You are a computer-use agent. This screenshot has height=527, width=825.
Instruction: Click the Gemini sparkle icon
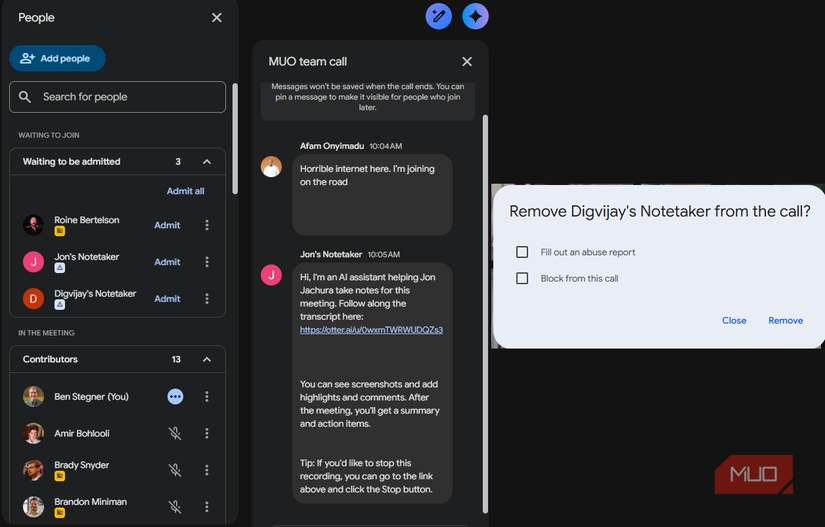(475, 16)
